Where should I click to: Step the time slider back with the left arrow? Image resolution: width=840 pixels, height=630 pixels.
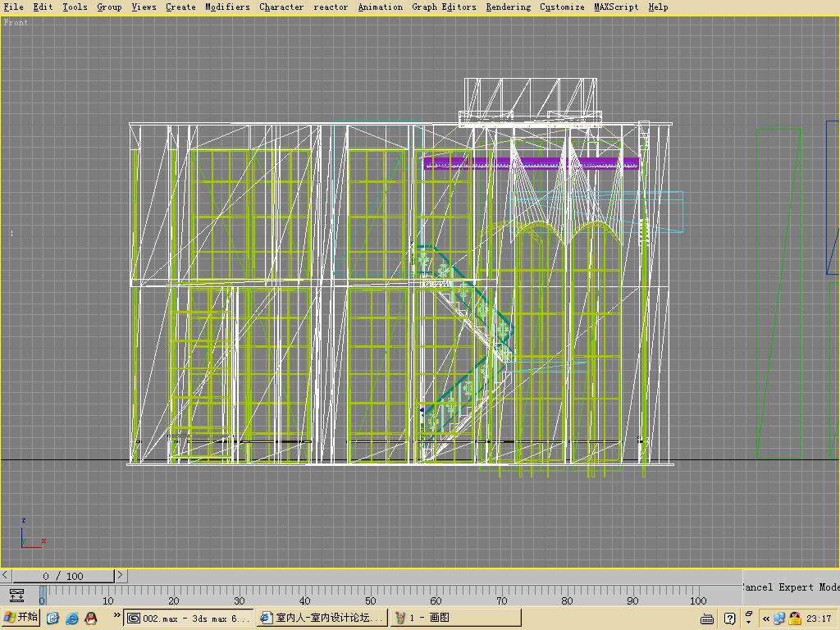pos(7,576)
